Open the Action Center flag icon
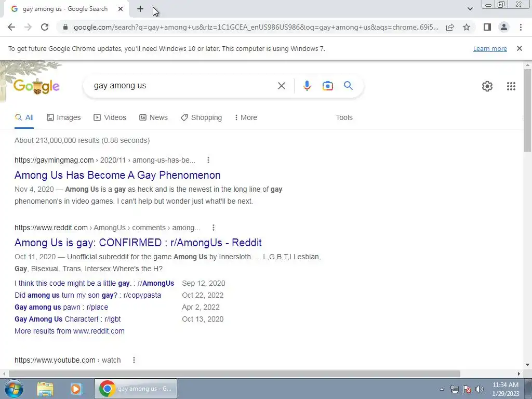 click(x=467, y=389)
